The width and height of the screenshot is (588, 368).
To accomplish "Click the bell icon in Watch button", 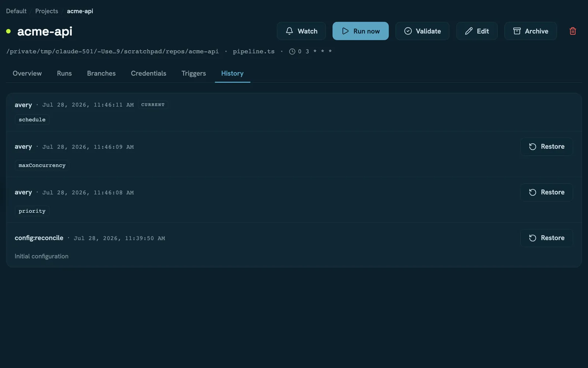I will [290, 31].
